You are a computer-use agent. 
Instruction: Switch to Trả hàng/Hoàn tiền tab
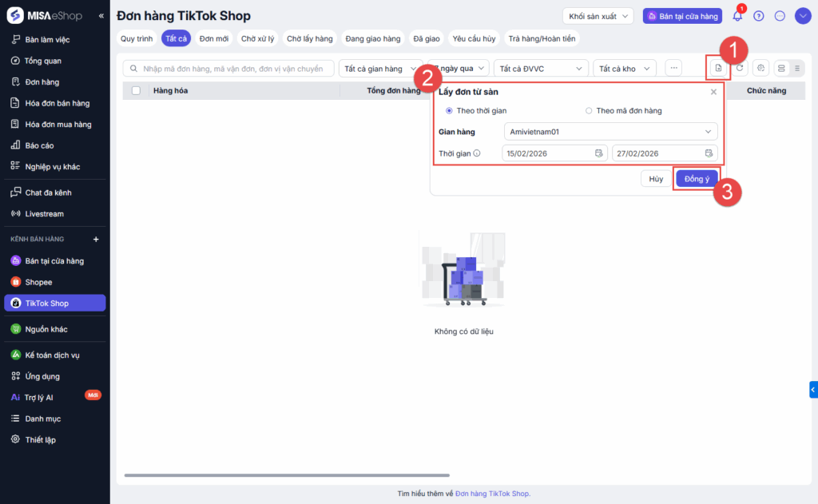(542, 38)
